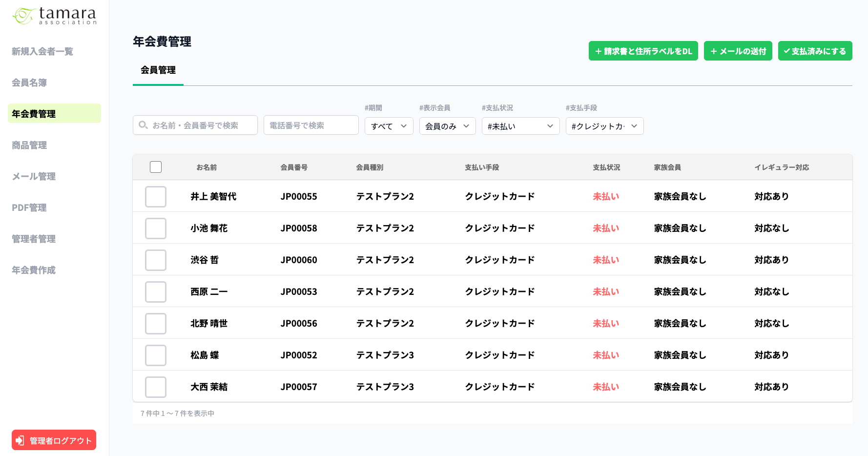Click the 支払い手段 column header
868x456 pixels.
tap(482, 167)
